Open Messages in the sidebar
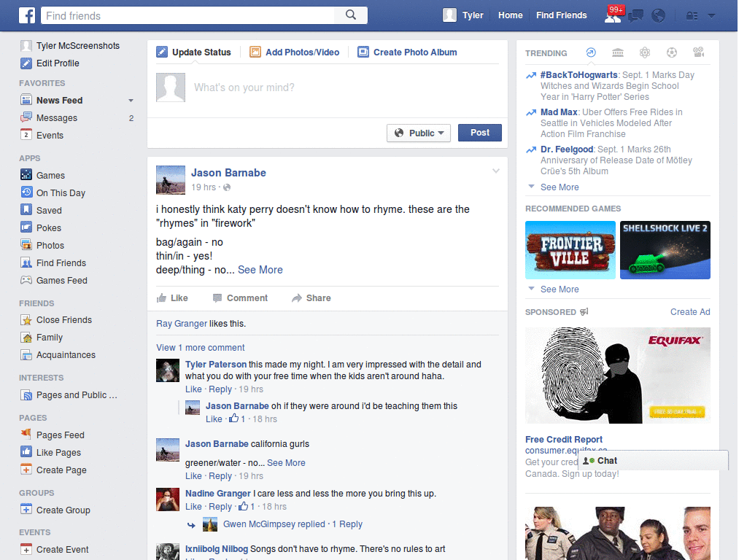 coord(57,117)
